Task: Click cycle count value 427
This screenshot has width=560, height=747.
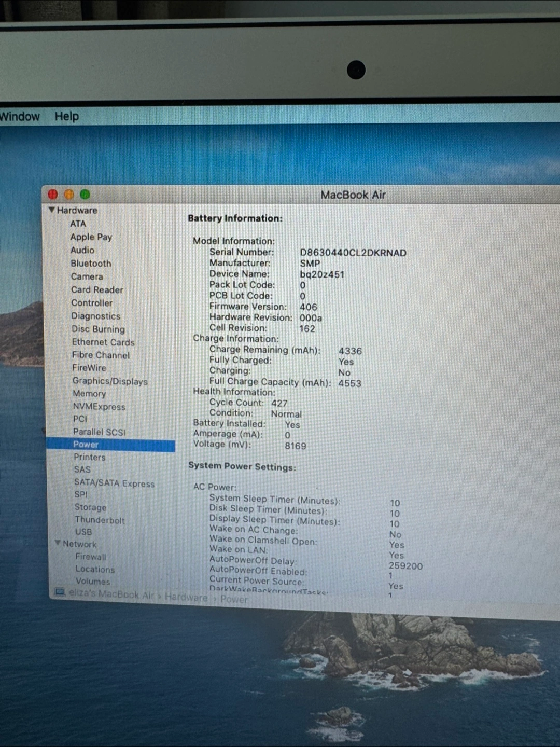Action: [x=279, y=403]
